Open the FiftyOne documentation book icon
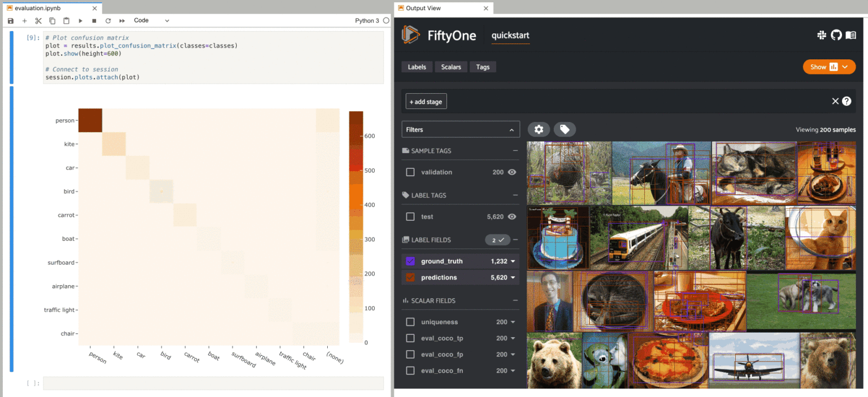The height and width of the screenshot is (397, 868). coord(851,35)
